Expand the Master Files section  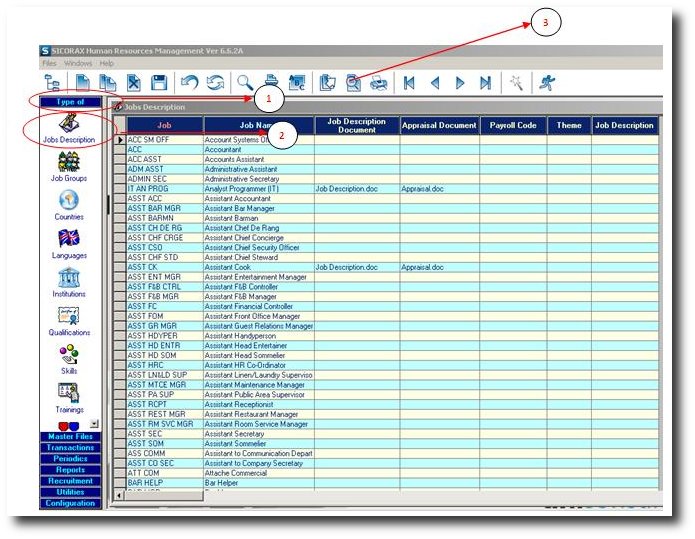[69, 436]
